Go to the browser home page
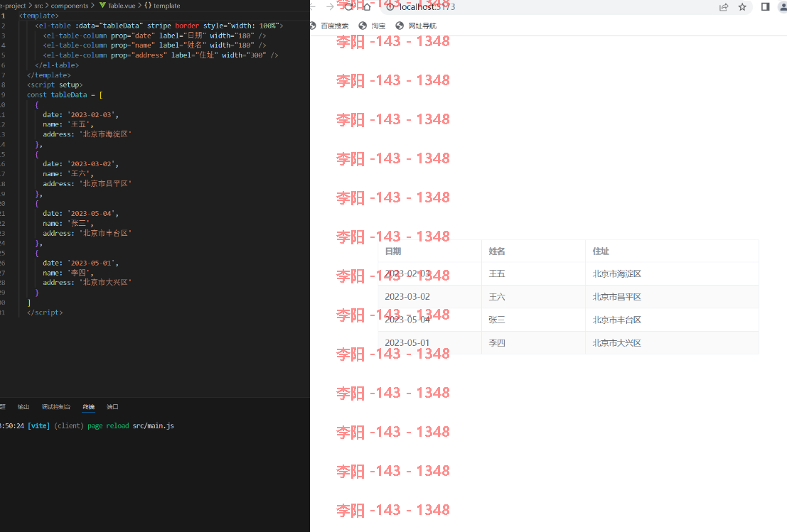Viewport: 787px width, 532px height. pyautogui.click(x=367, y=6)
